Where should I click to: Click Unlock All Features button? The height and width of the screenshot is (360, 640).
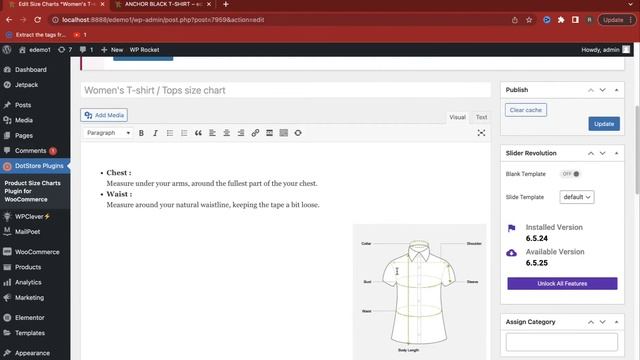point(562,284)
